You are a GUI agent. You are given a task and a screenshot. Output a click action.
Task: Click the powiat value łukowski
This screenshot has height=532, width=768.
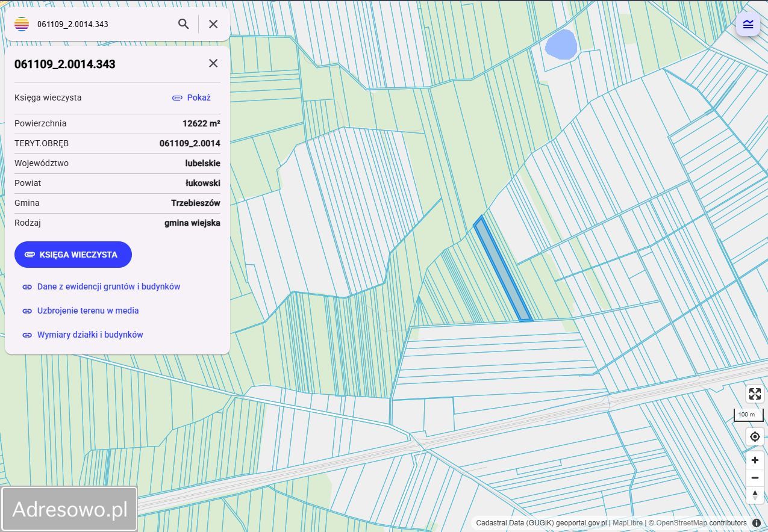tap(203, 183)
